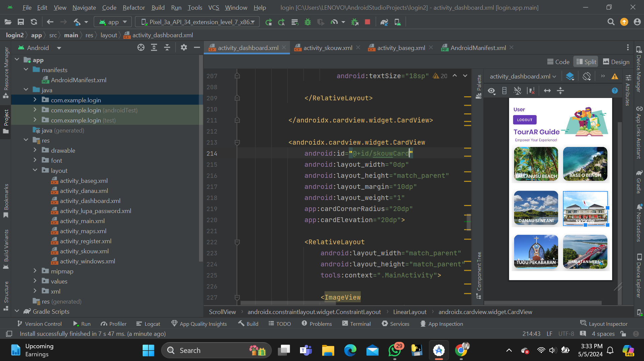Image resolution: width=644 pixels, height=361 pixels.
Task: Click Sync Project with Gradle Files icon
Action: click(x=384, y=22)
